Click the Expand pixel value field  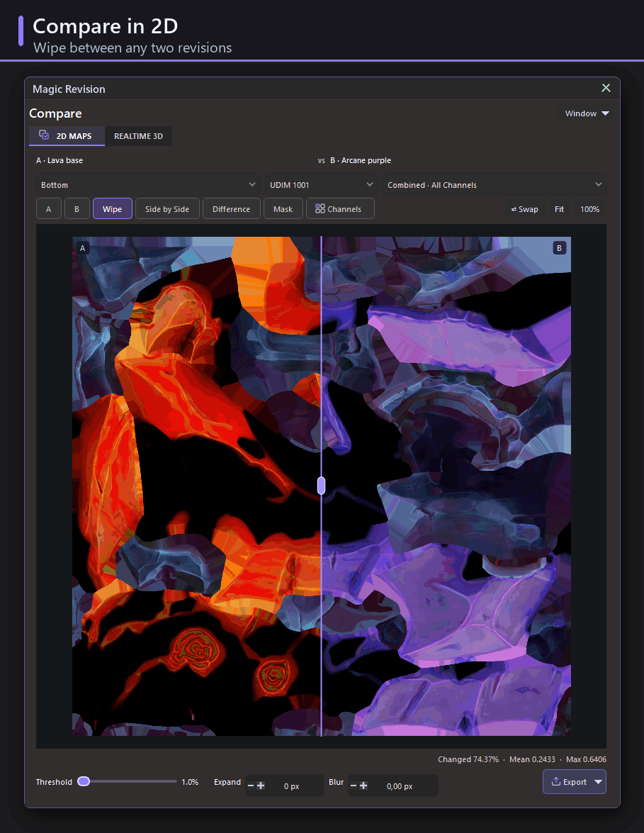pyautogui.click(x=291, y=786)
